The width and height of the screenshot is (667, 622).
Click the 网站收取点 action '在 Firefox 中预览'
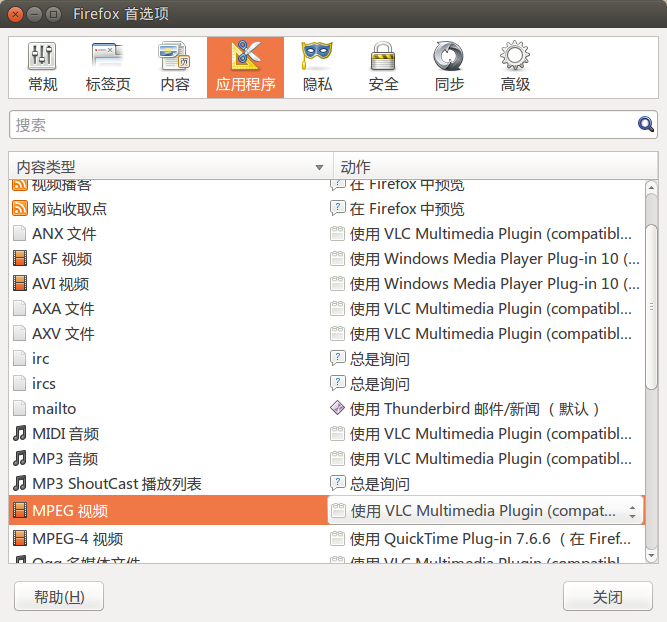407,209
